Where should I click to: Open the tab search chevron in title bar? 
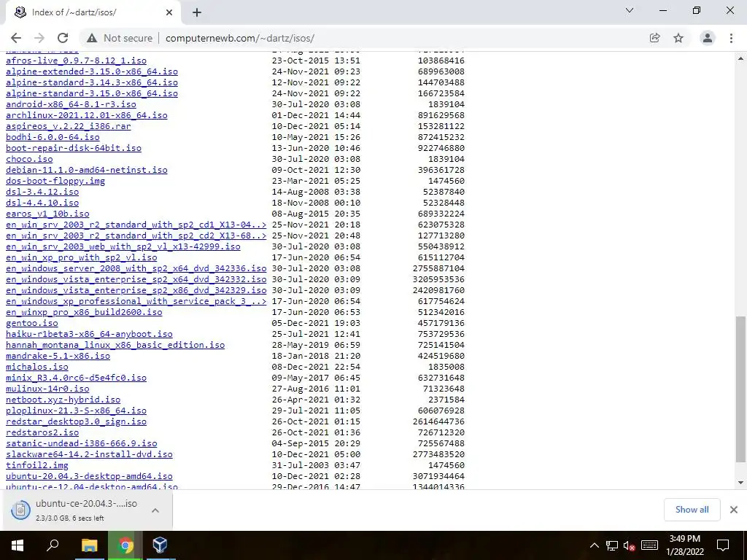(630, 10)
